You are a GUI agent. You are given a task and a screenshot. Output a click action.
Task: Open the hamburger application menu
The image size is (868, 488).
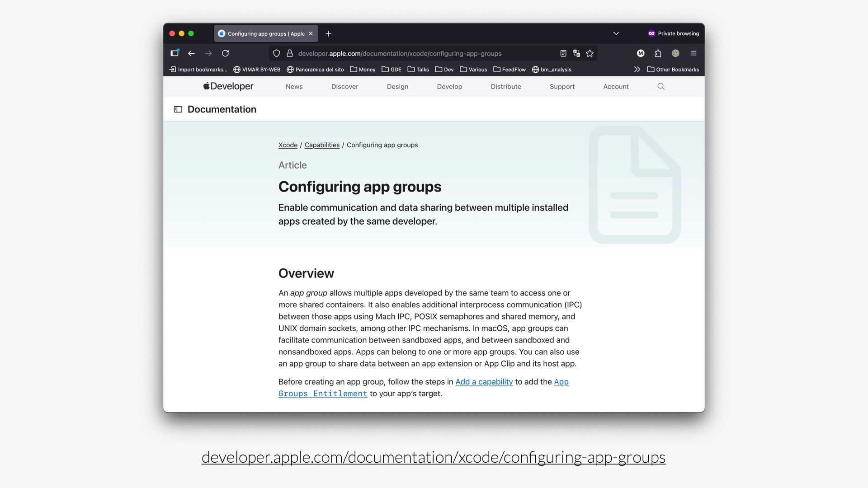click(693, 53)
